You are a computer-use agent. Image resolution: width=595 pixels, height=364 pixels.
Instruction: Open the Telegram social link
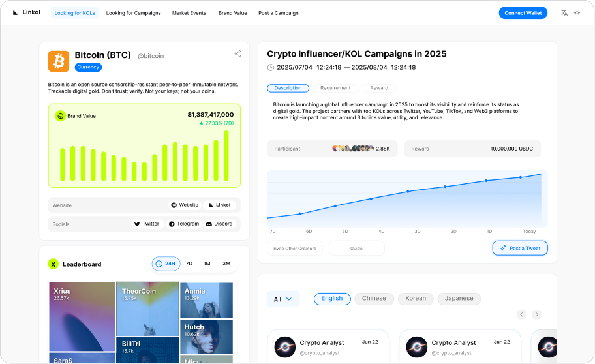pos(184,224)
